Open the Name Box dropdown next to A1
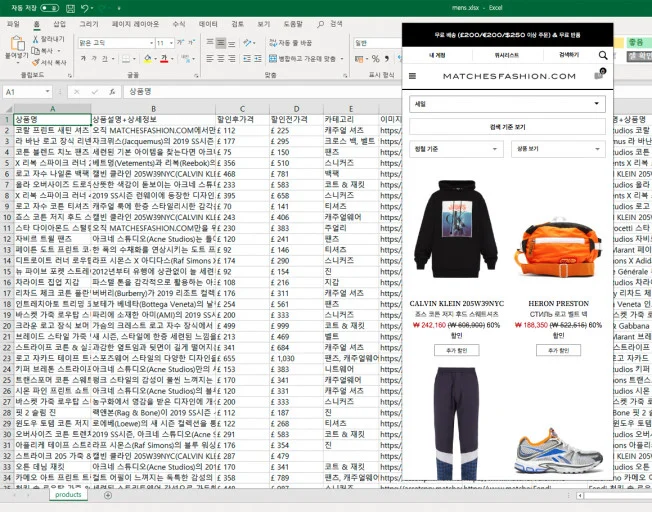The image size is (652, 512). (x=48, y=92)
